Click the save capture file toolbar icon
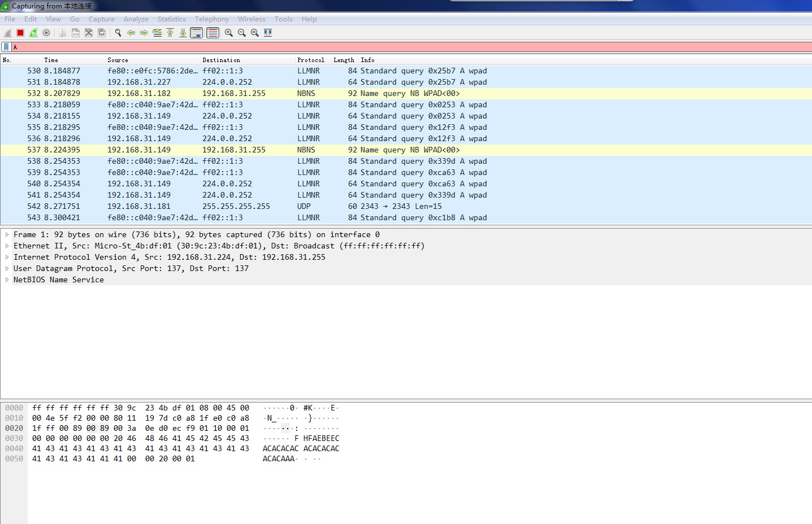 point(76,33)
